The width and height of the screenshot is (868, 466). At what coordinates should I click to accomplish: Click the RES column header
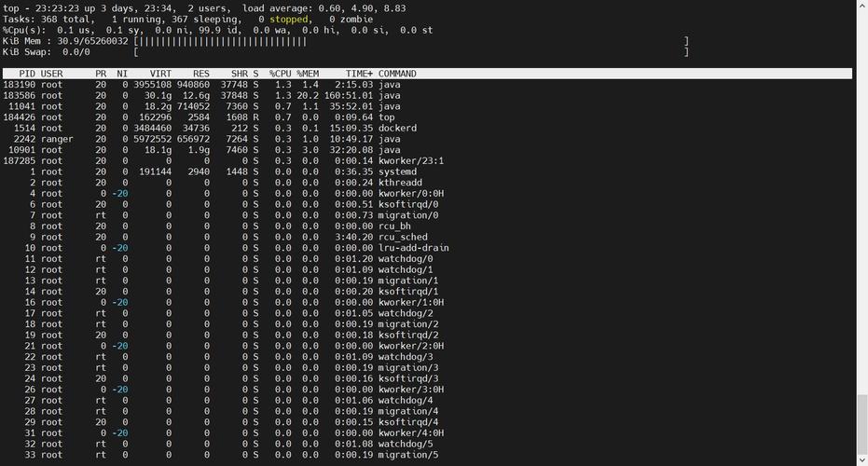(201, 74)
